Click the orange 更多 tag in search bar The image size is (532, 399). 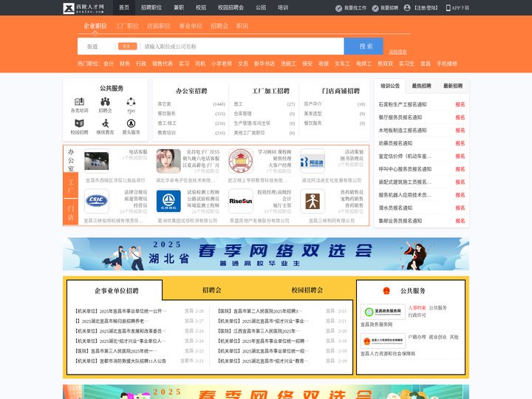[x=127, y=46]
